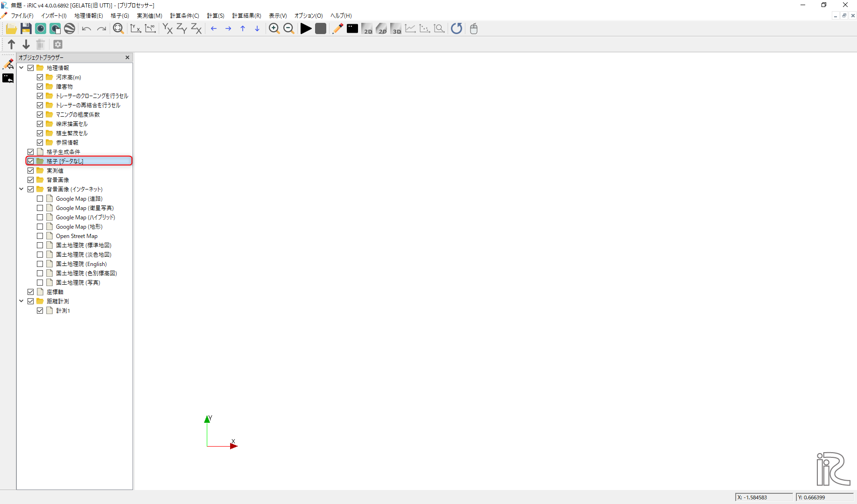Screen dimensions: 857x504
Task: Select the ZX plane view icon
Action: click(196, 29)
